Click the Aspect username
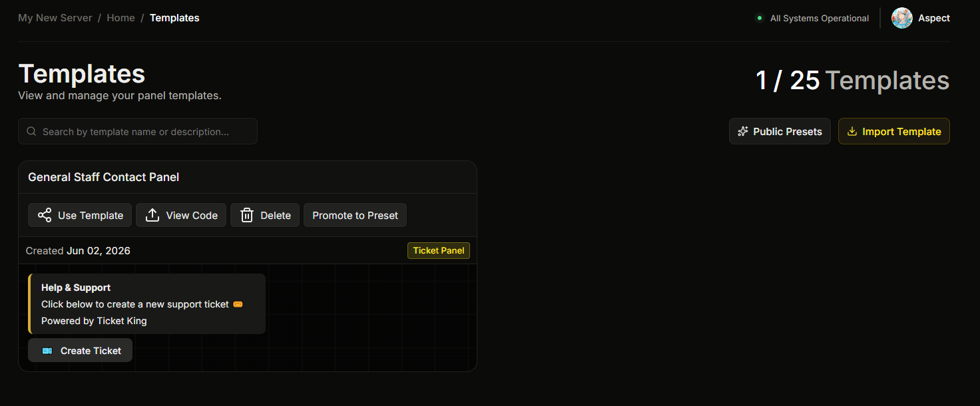 (933, 18)
